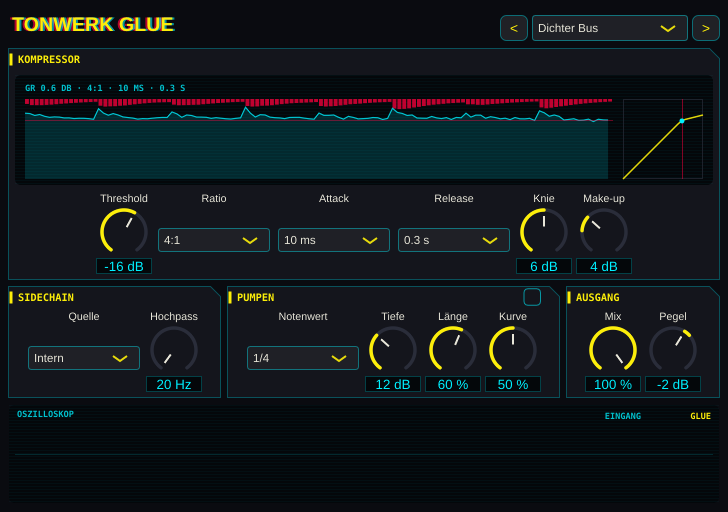Image resolution: width=728 pixels, height=512 pixels.
Task: Click the SIDECHAIN section heading
Action: tap(46, 298)
